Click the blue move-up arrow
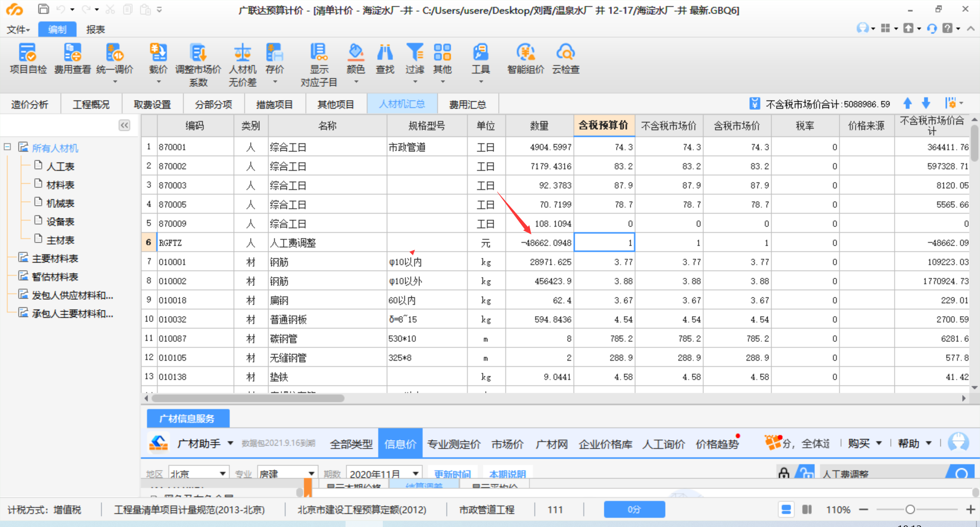The height and width of the screenshot is (527, 980). click(x=908, y=104)
